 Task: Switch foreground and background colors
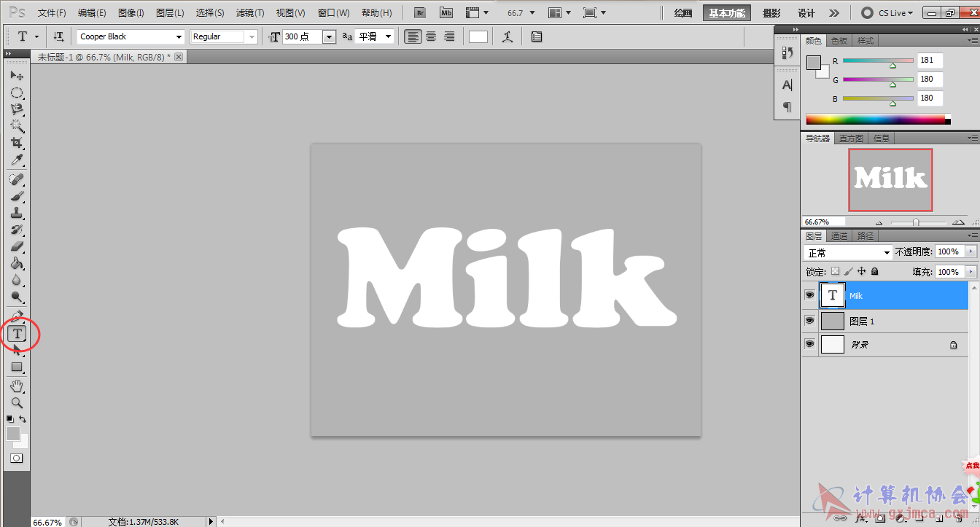point(23,419)
